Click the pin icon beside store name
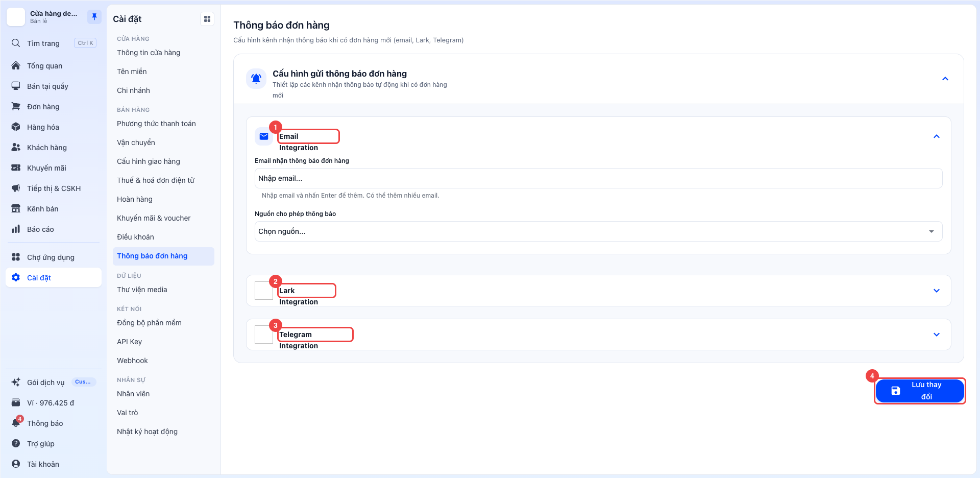Image resolution: width=980 pixels, height=478 pixels. (x=94, y=17)
